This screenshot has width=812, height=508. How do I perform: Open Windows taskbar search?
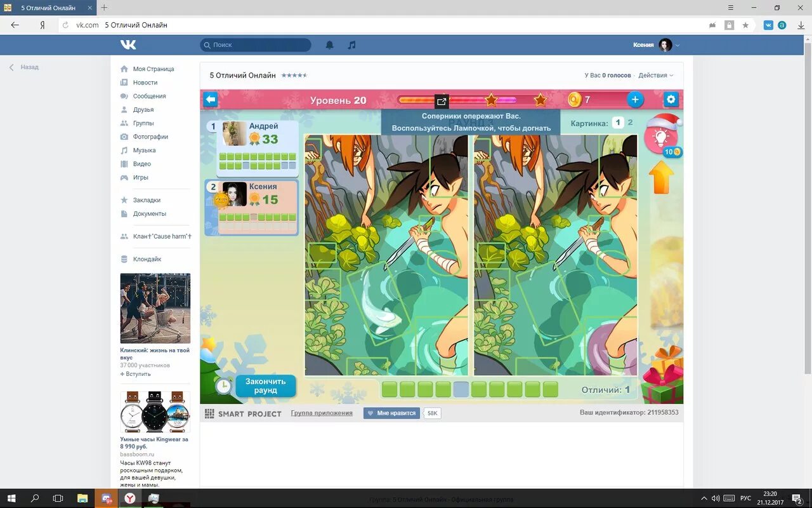coord(36,498)
